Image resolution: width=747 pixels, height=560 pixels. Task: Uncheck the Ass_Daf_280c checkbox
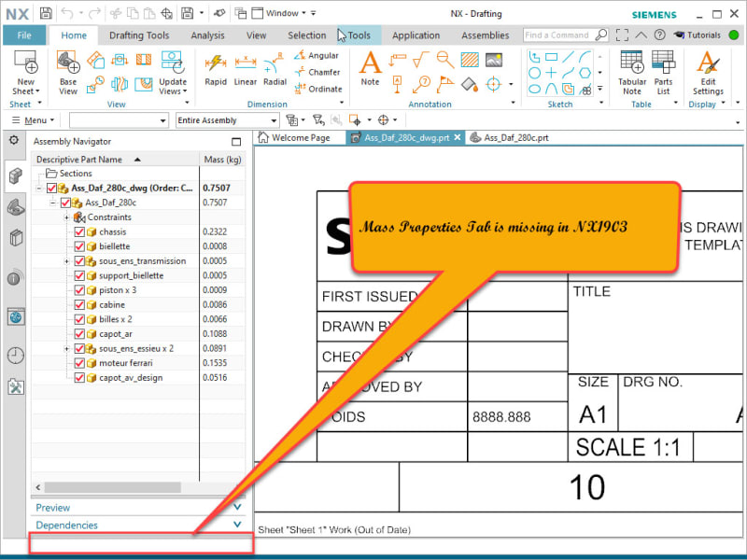pyautogui.click(x=65, y=203)
